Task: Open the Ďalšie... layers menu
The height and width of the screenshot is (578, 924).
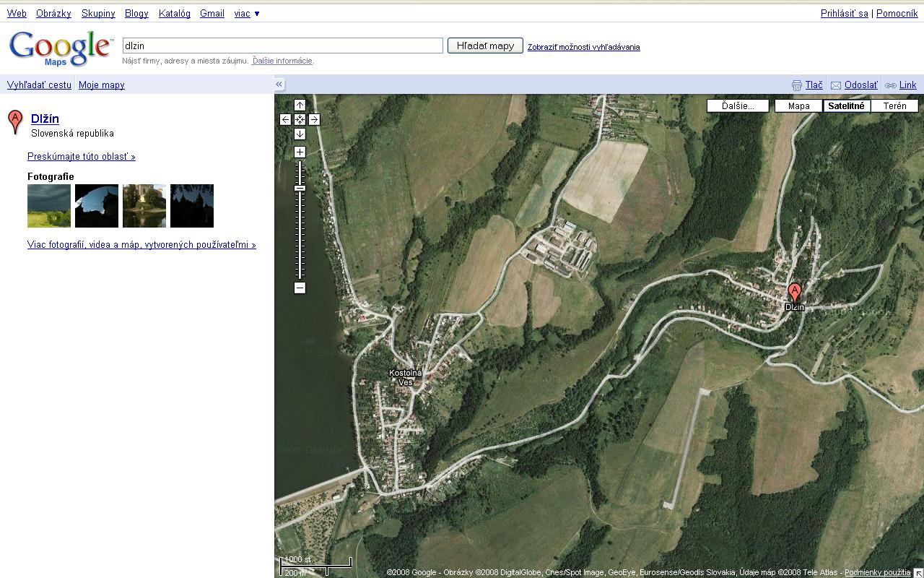Action: [737, 106]
